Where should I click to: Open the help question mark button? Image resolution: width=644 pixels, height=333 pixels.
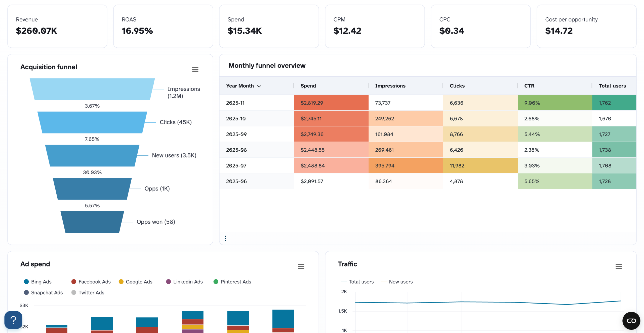pyautogui.click(x=13, y=320)
